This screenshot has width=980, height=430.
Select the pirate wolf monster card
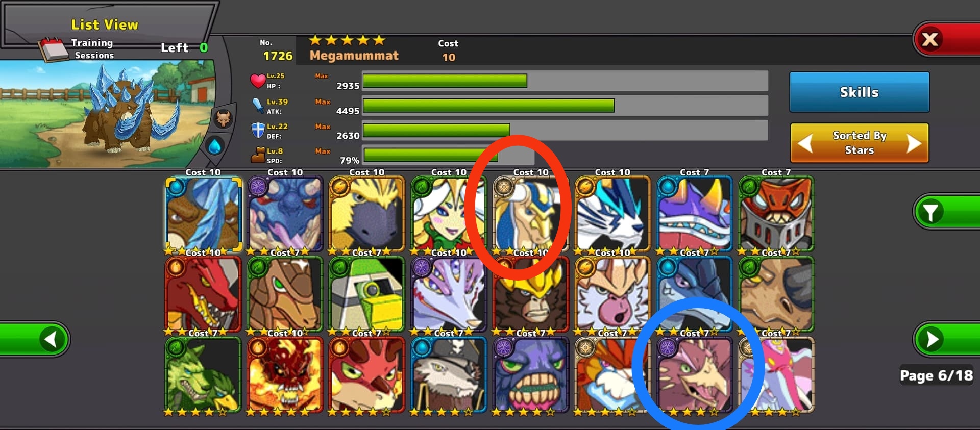click(449, 375)
